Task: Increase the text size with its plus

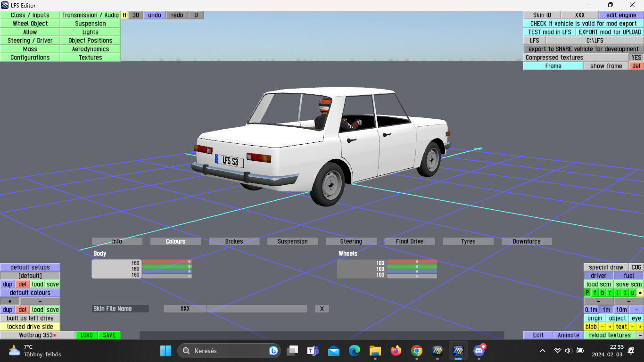Action: [640, 327]
